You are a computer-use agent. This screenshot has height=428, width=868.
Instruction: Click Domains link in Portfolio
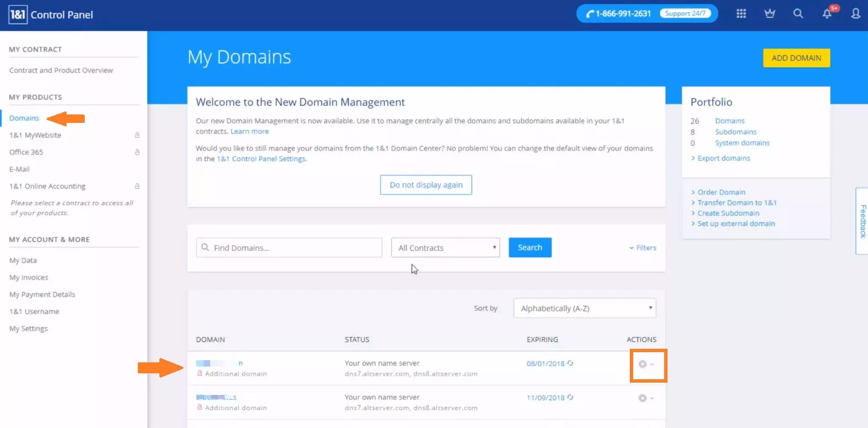point(730,121)
